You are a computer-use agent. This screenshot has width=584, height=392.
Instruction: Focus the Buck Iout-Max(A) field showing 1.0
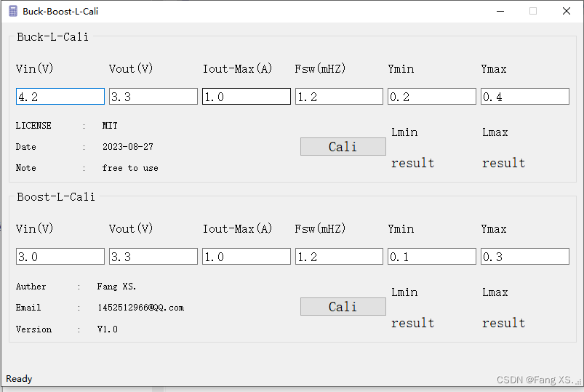[x=247, y=97]
